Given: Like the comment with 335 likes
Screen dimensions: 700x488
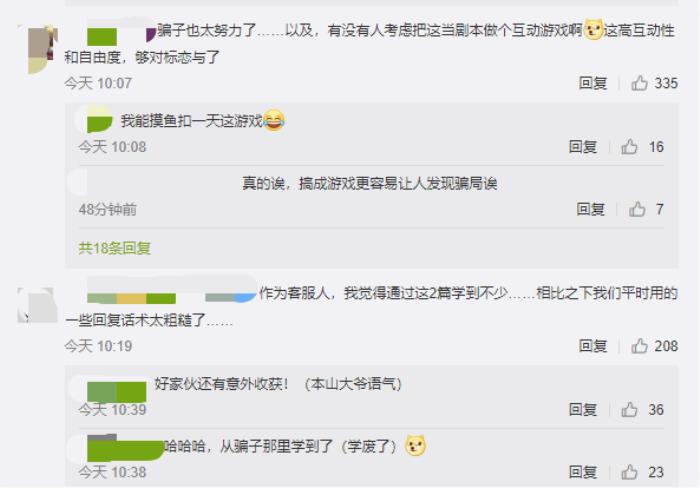Looking at the screenshot, I should 639,83.
